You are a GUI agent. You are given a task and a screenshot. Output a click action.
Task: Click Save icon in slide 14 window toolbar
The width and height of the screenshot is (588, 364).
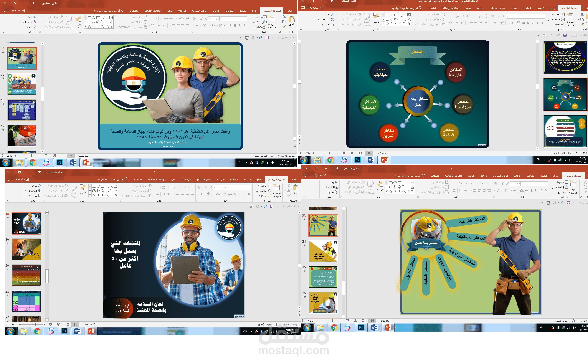coord(267,38)
